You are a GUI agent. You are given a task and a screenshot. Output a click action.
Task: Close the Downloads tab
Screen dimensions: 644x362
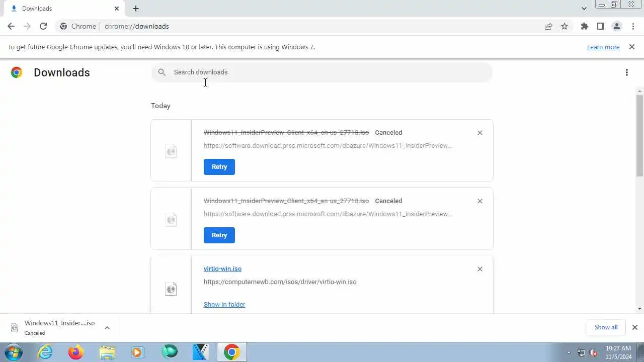pos(117,9)
